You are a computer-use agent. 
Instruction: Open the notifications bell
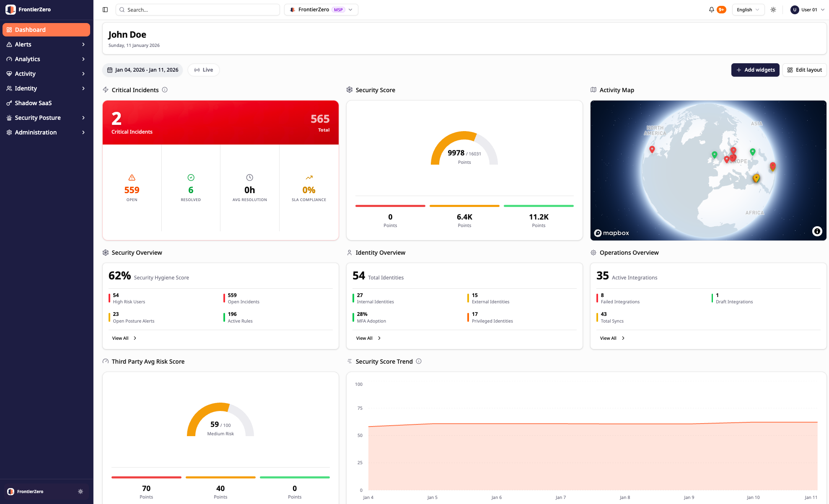pyautogui.click(x=711, y=10)
